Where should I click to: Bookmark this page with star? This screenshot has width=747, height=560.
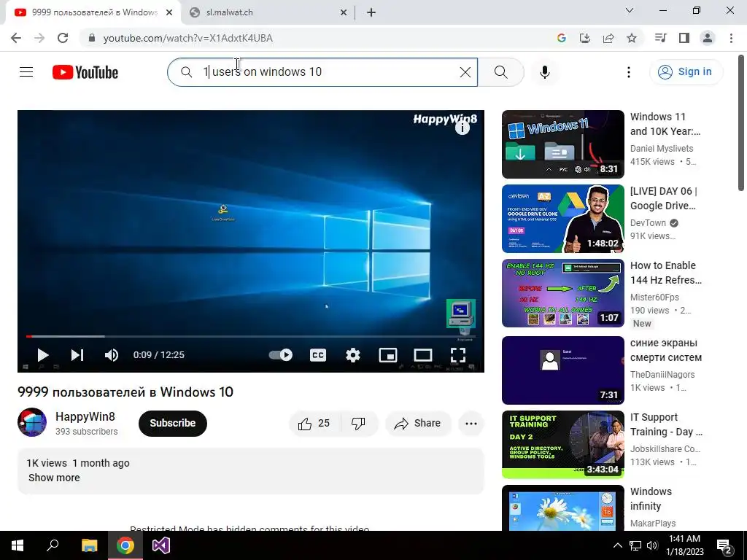tap(632, 38)
